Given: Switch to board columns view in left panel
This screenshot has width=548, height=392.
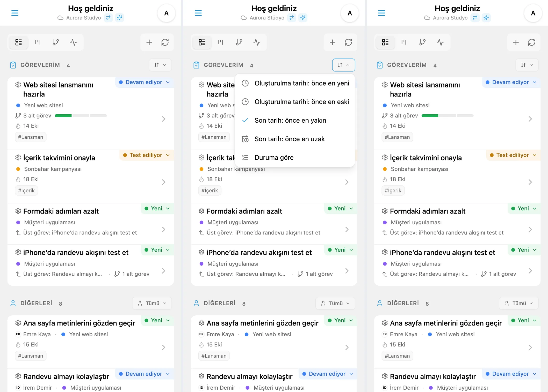Looking at the screenshot, I should point(37,42).
